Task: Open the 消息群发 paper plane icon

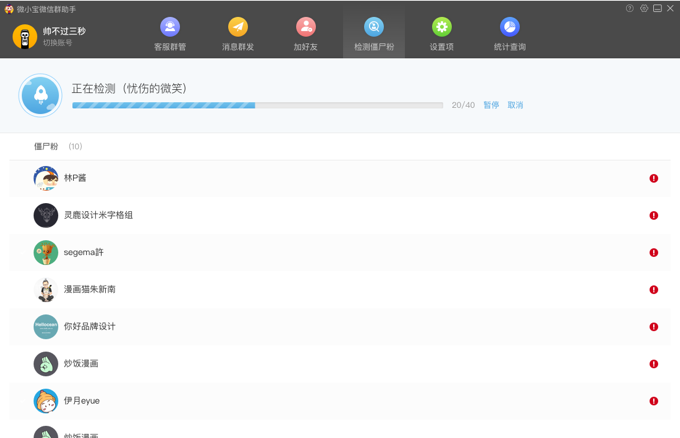Action: pyautogui.click(x=238, y=27)
